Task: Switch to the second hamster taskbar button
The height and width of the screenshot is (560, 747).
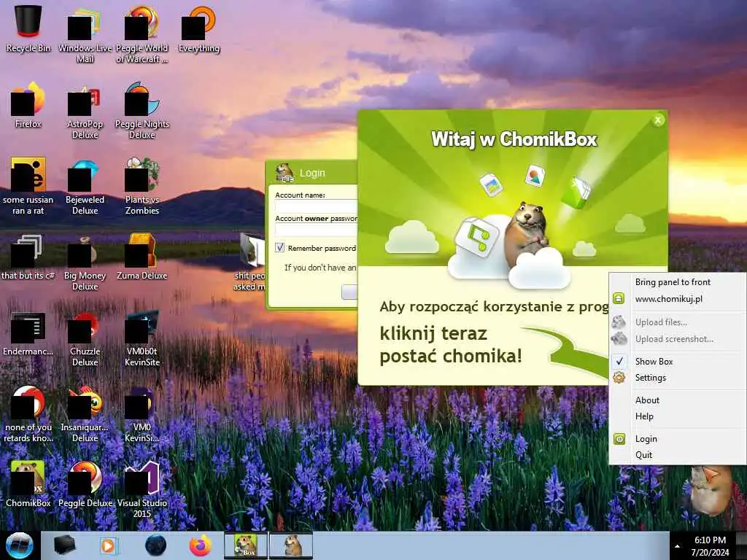Action: tap(291, 545)
